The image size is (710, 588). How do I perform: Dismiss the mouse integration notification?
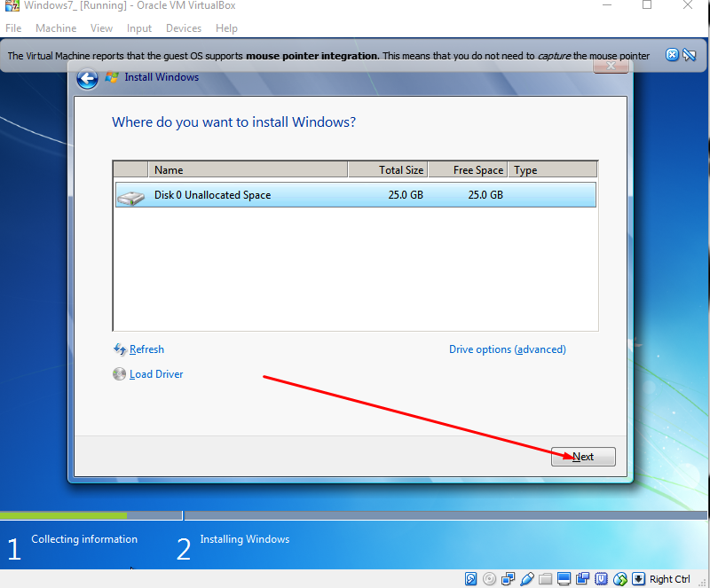pyautogui.click(x=672, y=55)
